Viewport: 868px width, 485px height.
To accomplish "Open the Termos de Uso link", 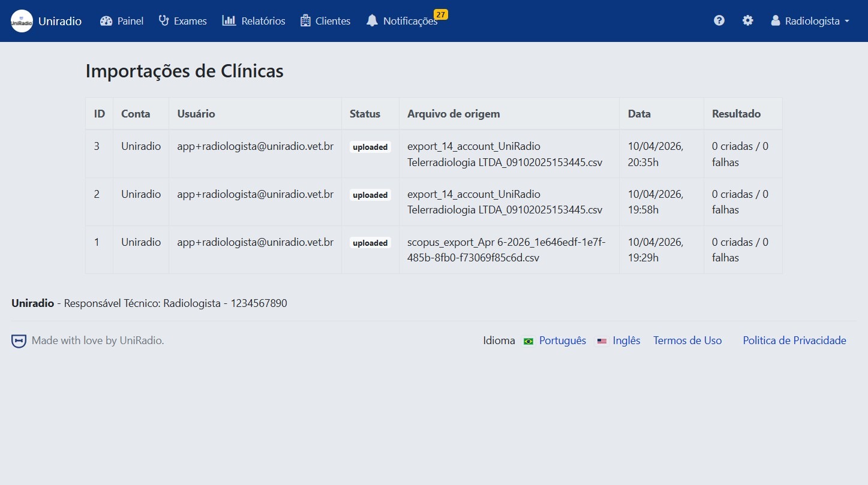I will coord(687,341).
